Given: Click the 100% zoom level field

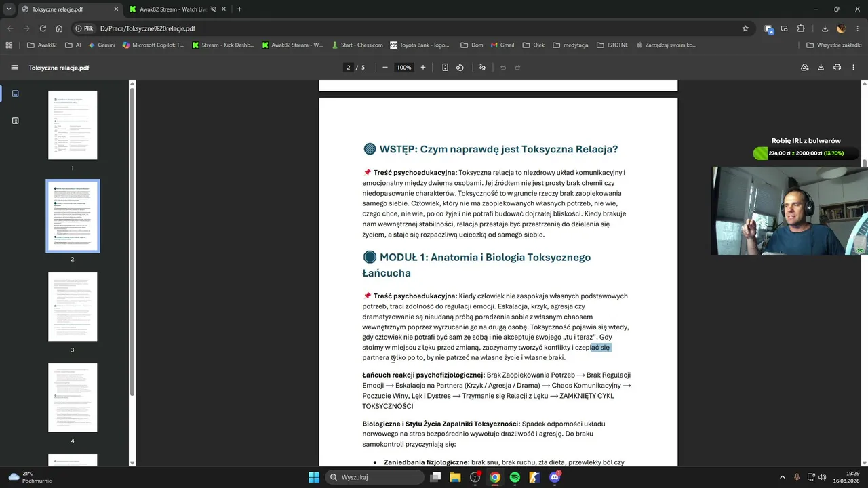Looking at the screenshot, I should point(404,68).
